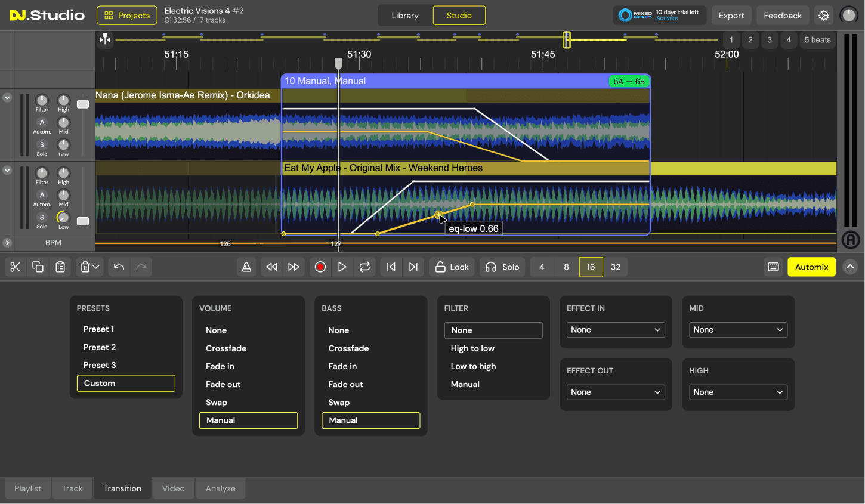The image size is (865, 504).
Task: Toggle Solo S on Eat My Apple track
Action: point(42,218)
